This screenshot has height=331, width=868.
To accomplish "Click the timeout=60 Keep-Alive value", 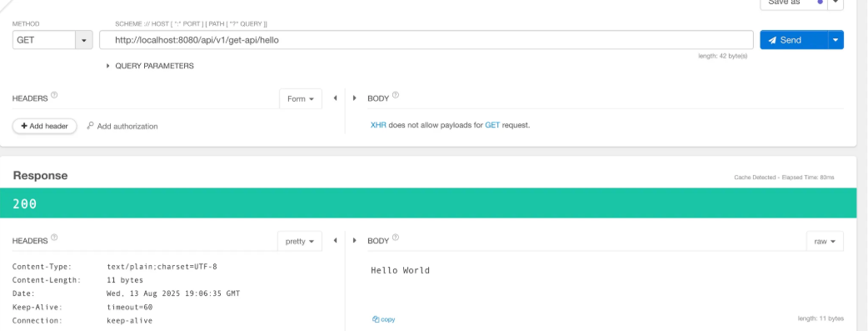I will (130, 307).
